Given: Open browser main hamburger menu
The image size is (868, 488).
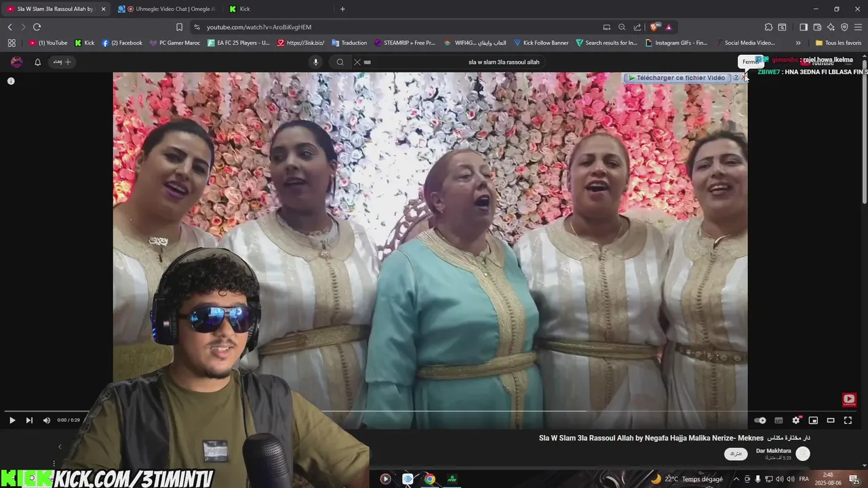Looking at the screenshot, I should (858, 27).
